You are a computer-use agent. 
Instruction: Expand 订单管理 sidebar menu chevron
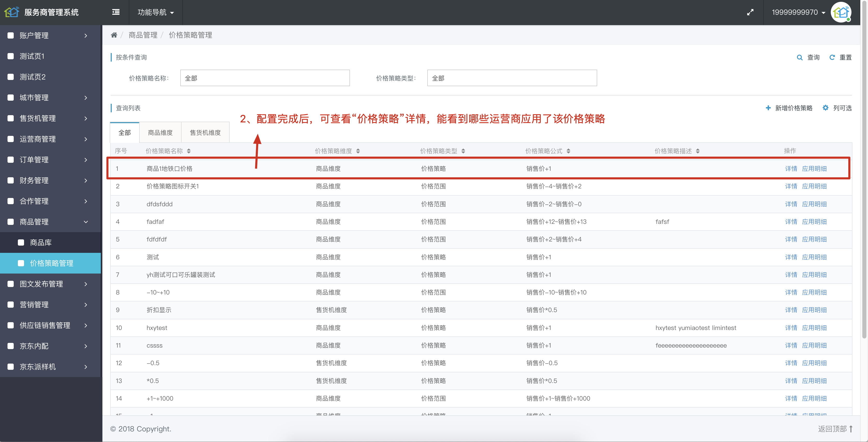86,160
